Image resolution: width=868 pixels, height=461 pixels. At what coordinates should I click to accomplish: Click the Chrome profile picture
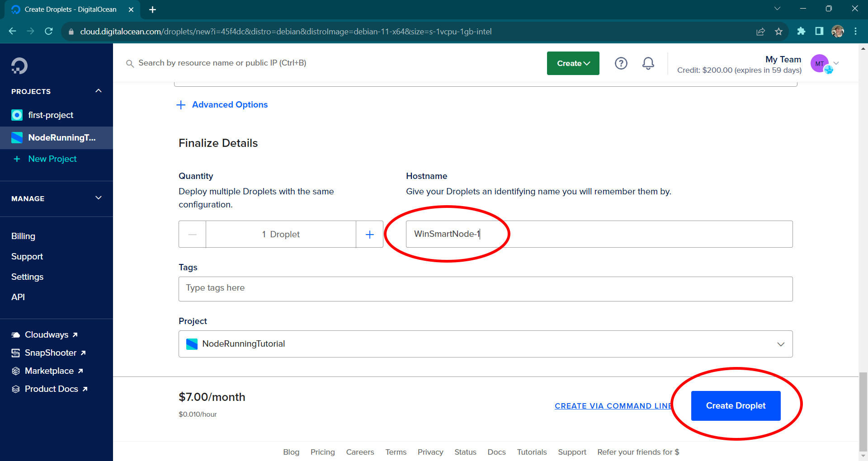click(x=838, y=31)
